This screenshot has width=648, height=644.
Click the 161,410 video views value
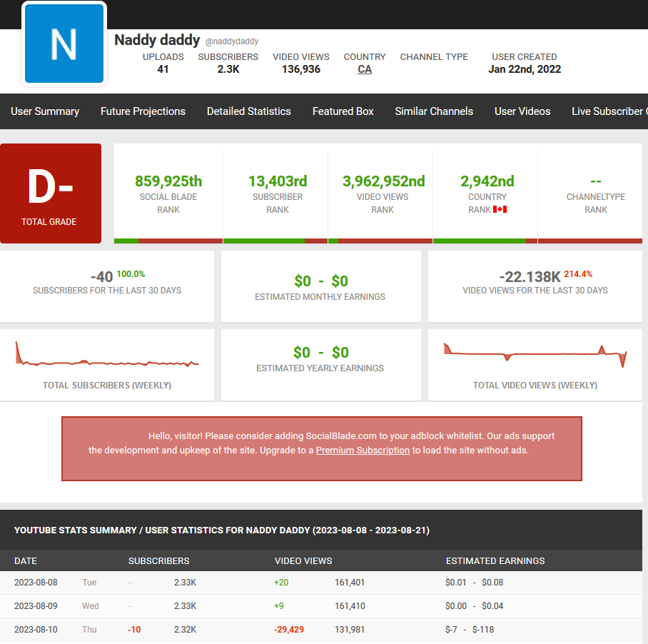coord(350,606)
